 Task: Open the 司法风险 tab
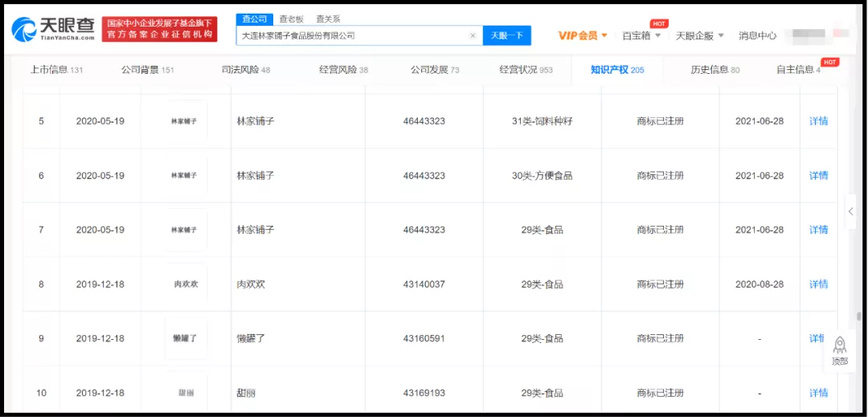coord(246,70)
